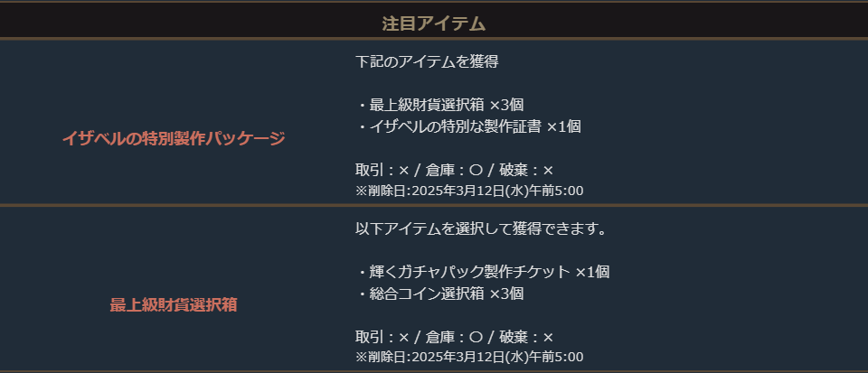This screenshot has width=868, height=373.
Task: Click 倉庫 : ○ in the イザベル package row
Action: (x=455, y=171)
